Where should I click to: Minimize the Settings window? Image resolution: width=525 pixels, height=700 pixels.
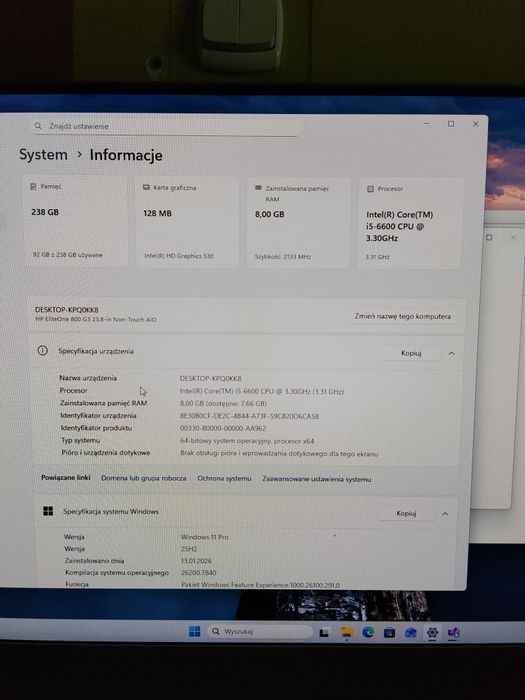point(427,123)
